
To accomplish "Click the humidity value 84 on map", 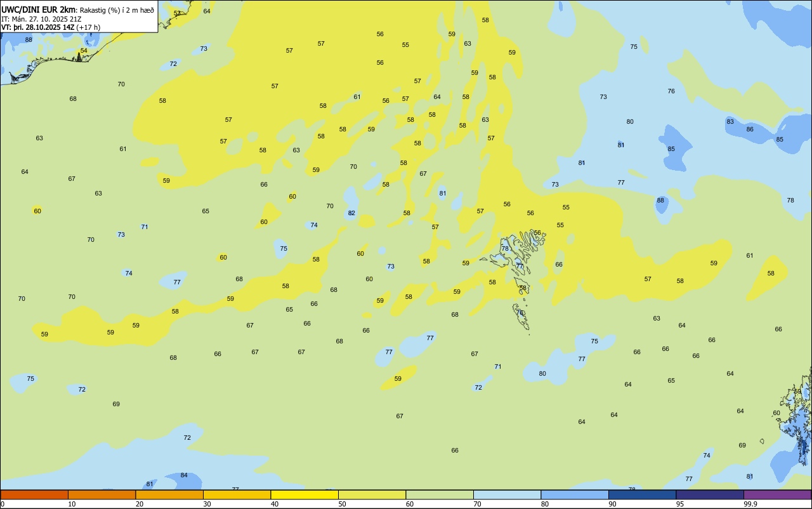I will [x=184, y=475].
